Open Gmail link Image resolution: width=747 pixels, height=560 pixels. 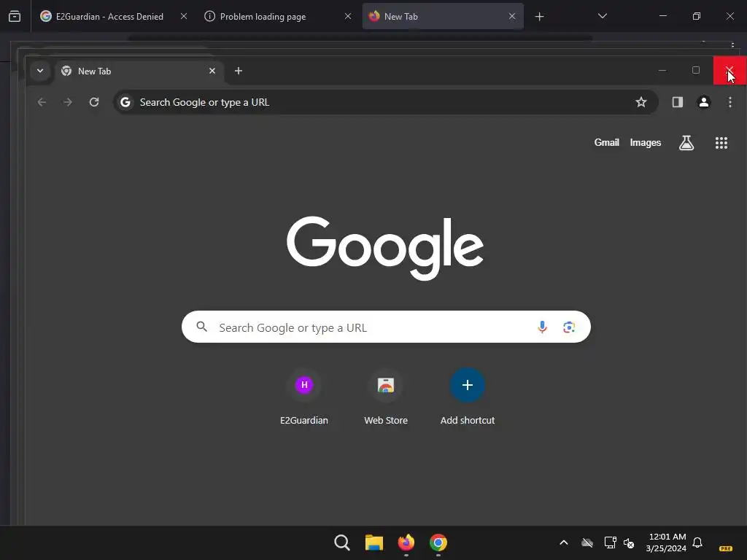606,142
